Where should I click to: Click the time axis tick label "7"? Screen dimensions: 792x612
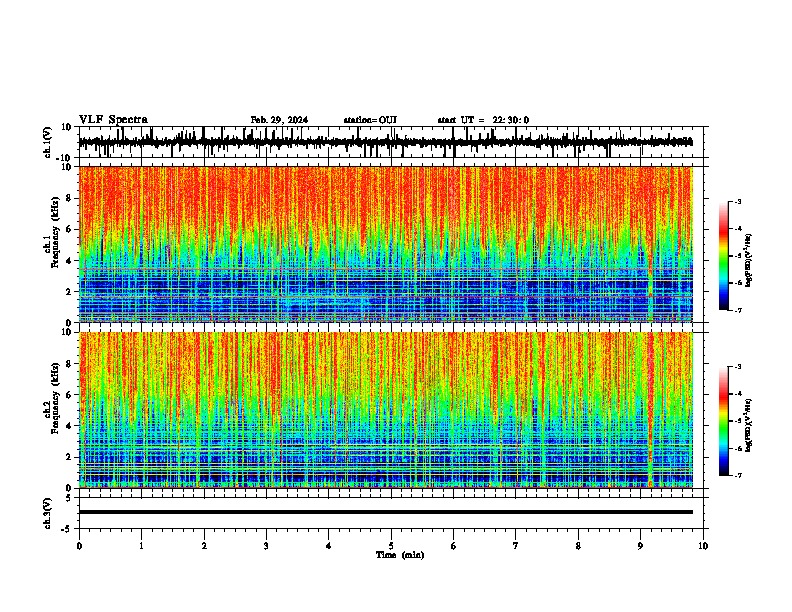click(x=516, y=546)
